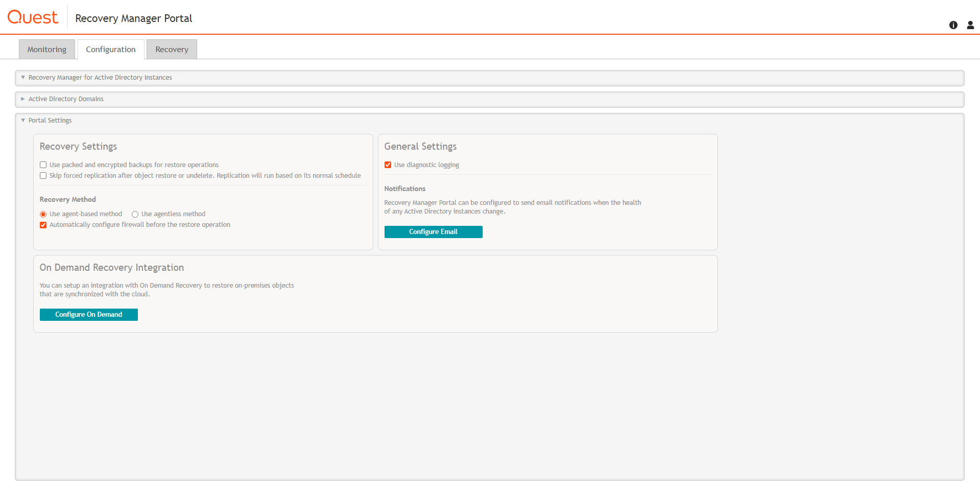The image size is (980, 492).
Task: Click the General Settings heading
Action: [420, 147]
